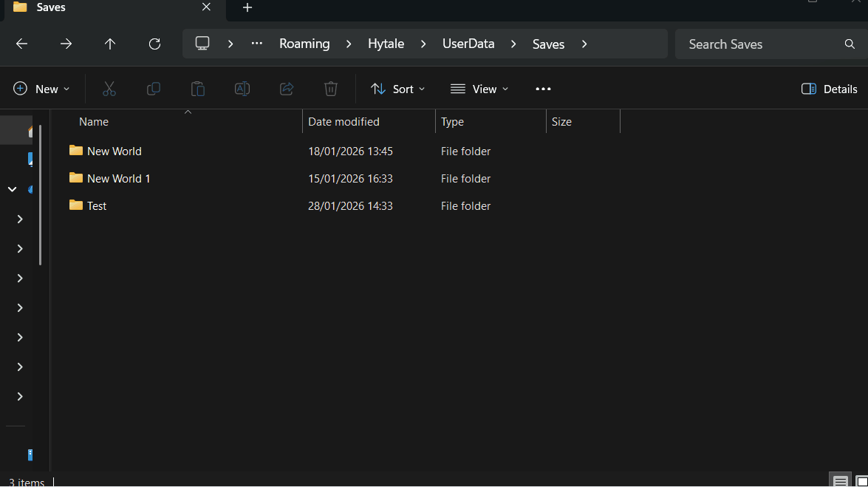Close the Saves tab

click(x=207, y=7)
